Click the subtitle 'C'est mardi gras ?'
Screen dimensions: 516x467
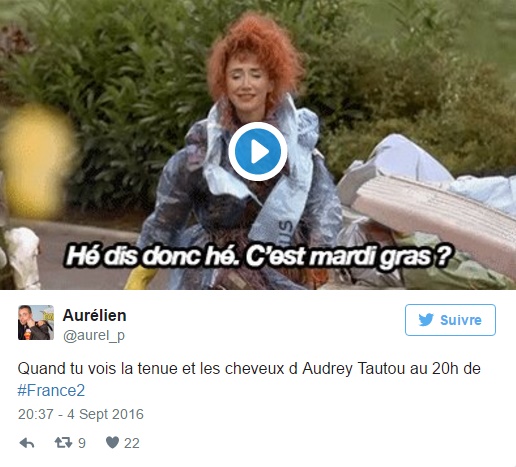tap(348, 257)
